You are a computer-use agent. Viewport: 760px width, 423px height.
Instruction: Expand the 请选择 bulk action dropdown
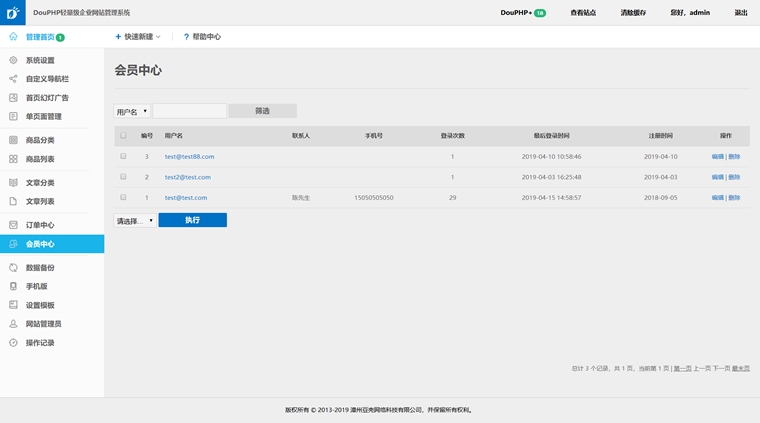pyautogui.click(x=135, y=220)
